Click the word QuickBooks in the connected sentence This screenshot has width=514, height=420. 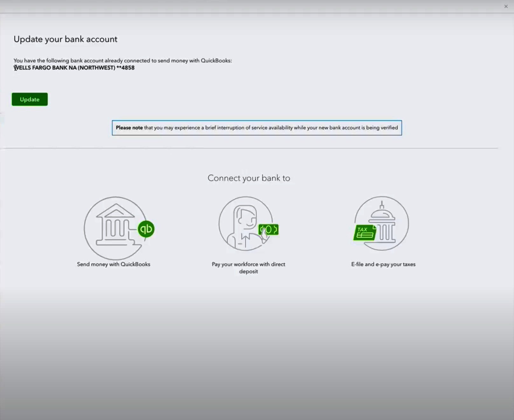pyautogui.click(x=216, y=60)
